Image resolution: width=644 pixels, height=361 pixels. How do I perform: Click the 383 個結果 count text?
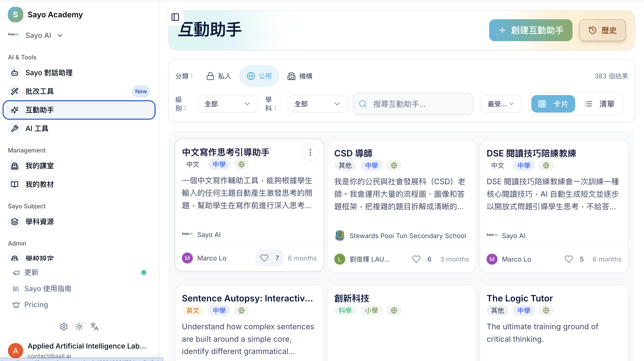(x=611, y=76)
